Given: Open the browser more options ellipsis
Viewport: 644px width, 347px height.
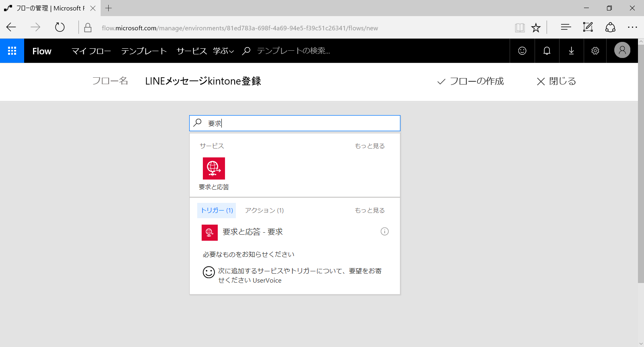Looking at the screenshot, I should [632, 27].
